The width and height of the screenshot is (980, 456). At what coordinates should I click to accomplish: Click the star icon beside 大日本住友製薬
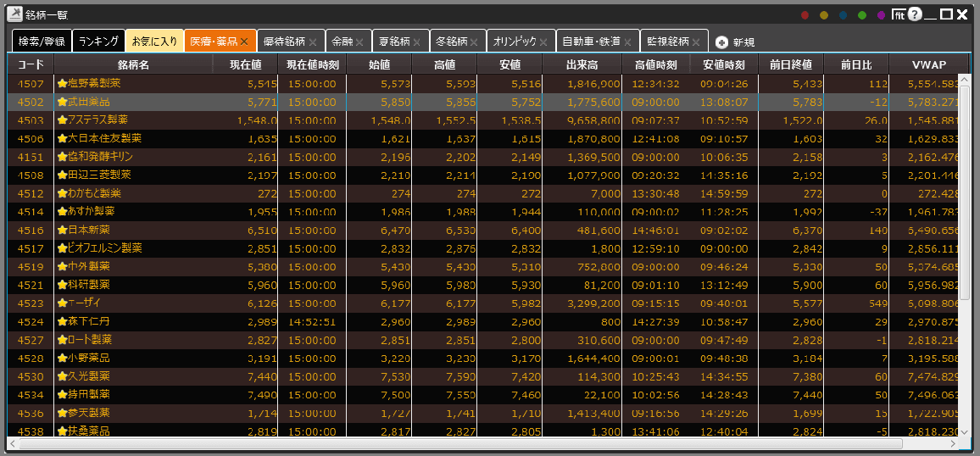click(62, 138)
